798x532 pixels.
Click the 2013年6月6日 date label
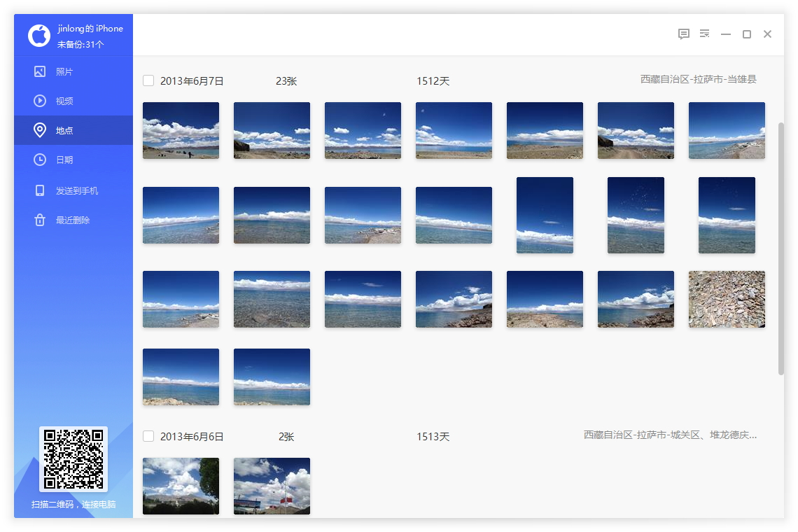[192, 437]
